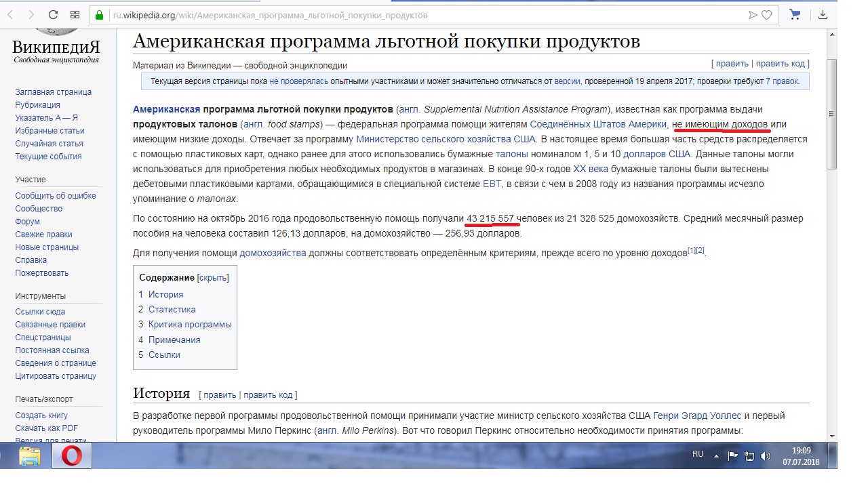Screen dimensions: 868x488
Task: Collapse contents with the скрыть link
Action: (x=213, y=278)
